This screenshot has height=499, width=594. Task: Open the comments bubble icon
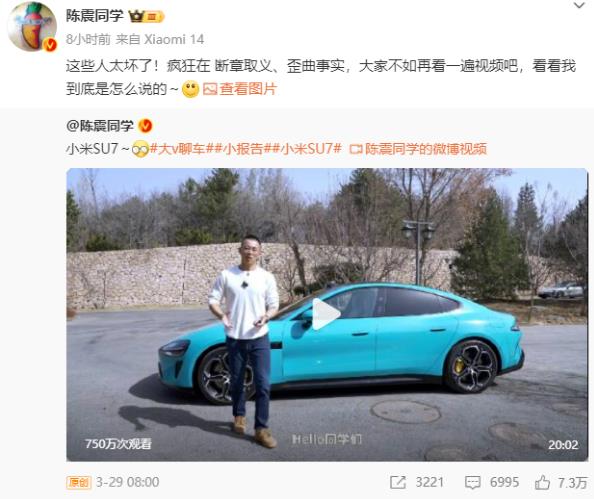coord(472,482)
